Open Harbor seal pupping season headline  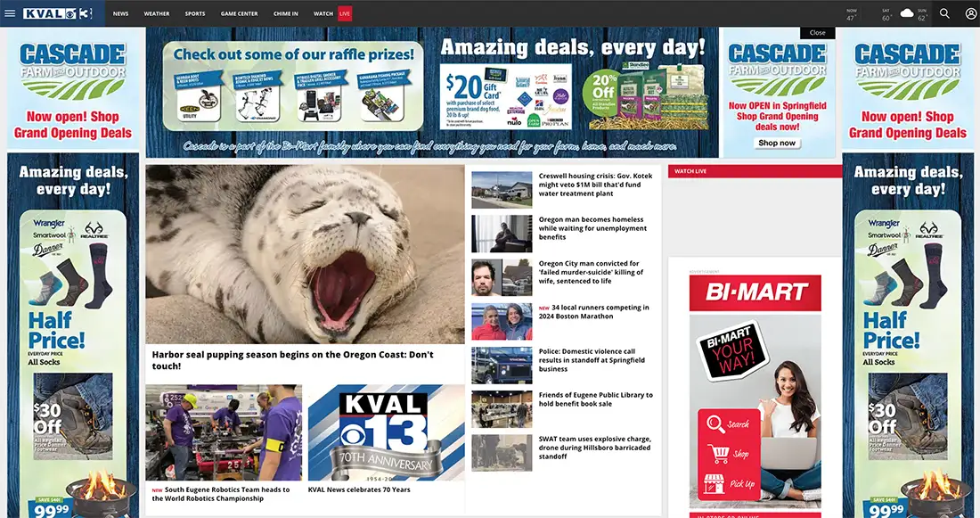pos(292,360)
